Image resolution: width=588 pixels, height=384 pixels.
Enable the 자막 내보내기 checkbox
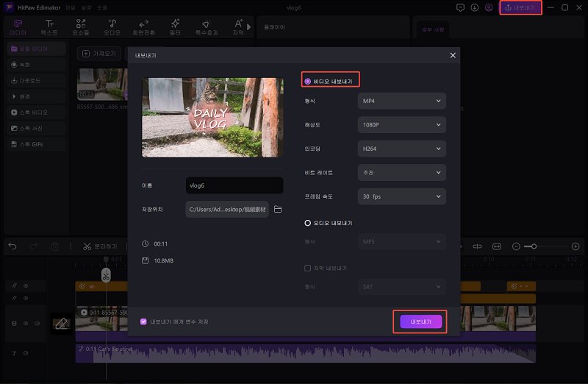(307, 268)
